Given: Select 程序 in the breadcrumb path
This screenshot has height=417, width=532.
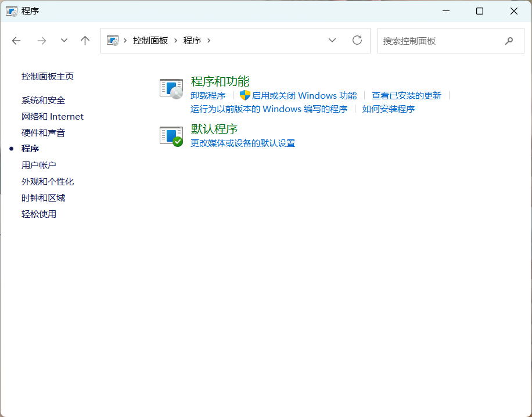Looking at the screenshot, I should (192, 41).
